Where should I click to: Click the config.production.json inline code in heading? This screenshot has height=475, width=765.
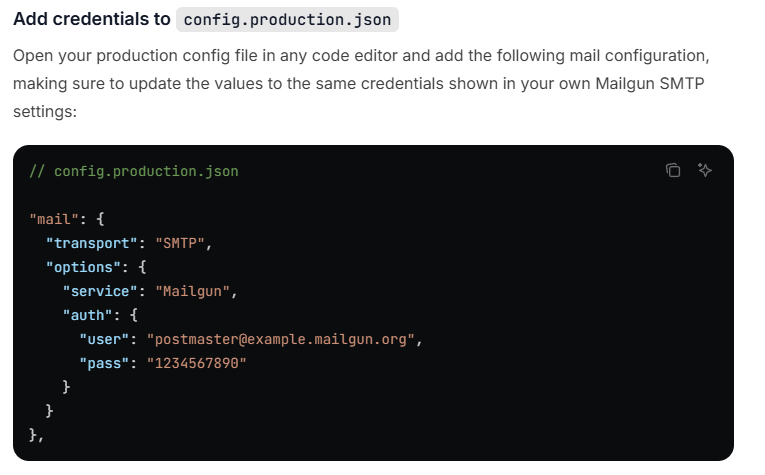287,20
